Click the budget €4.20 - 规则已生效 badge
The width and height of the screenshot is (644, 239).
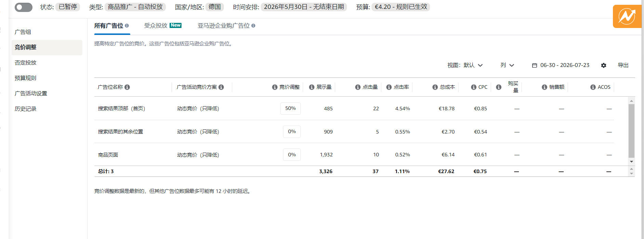tap(401, 7)
